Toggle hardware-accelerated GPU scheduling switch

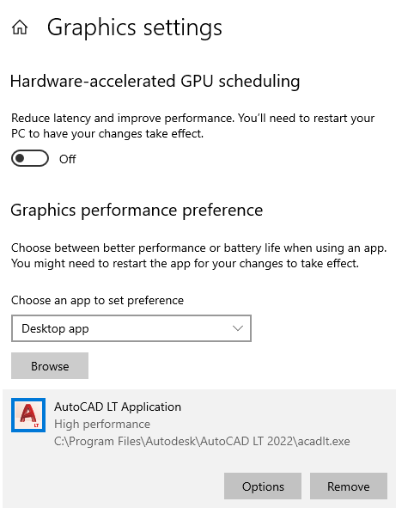[30, 158]
